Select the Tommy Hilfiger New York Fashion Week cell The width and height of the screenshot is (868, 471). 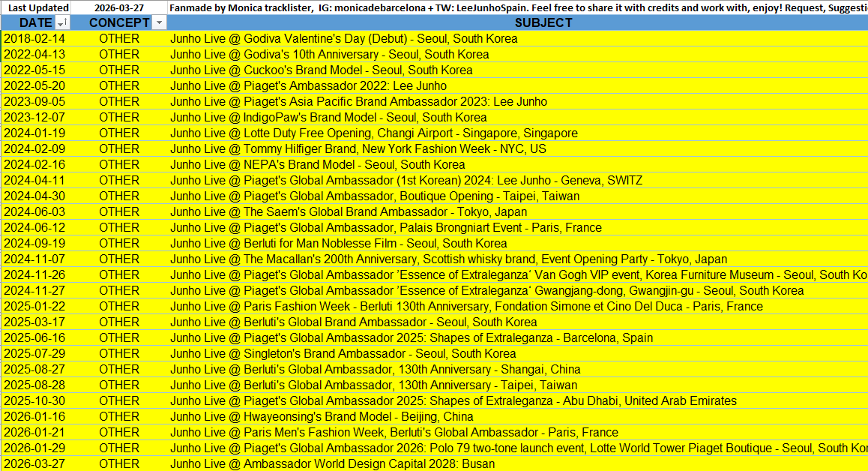[x=518, y=149]
